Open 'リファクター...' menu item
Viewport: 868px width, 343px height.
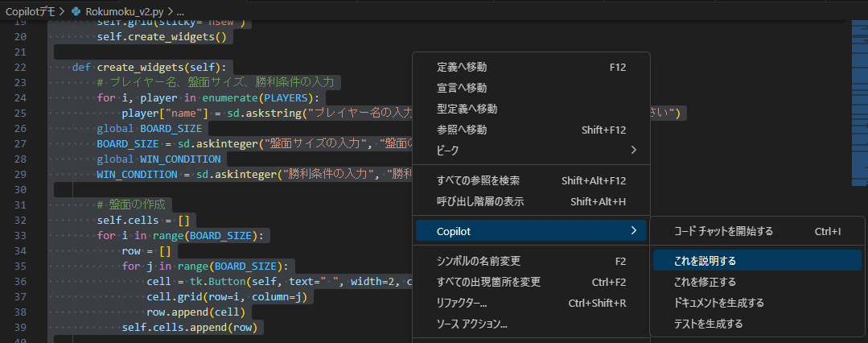click(462, 303)
